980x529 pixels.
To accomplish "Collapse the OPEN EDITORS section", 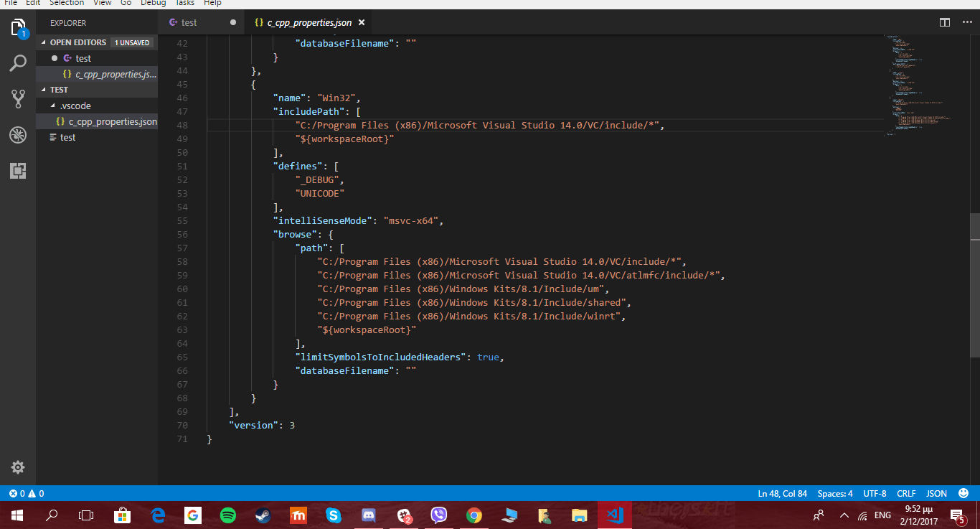I will coord(77,42).
